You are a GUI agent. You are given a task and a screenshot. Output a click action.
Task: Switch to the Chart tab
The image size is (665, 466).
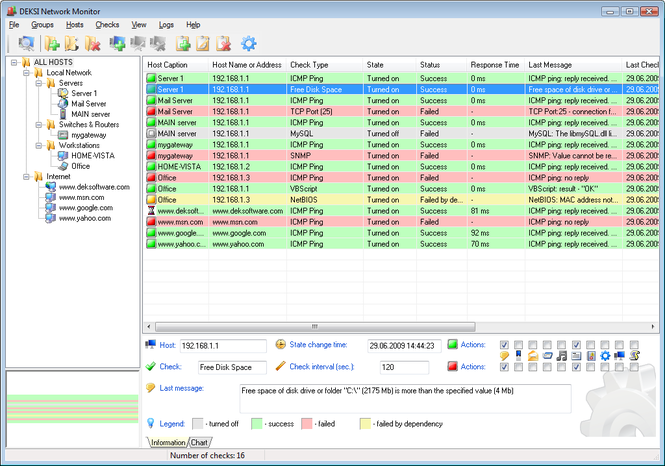pos(199,443)
